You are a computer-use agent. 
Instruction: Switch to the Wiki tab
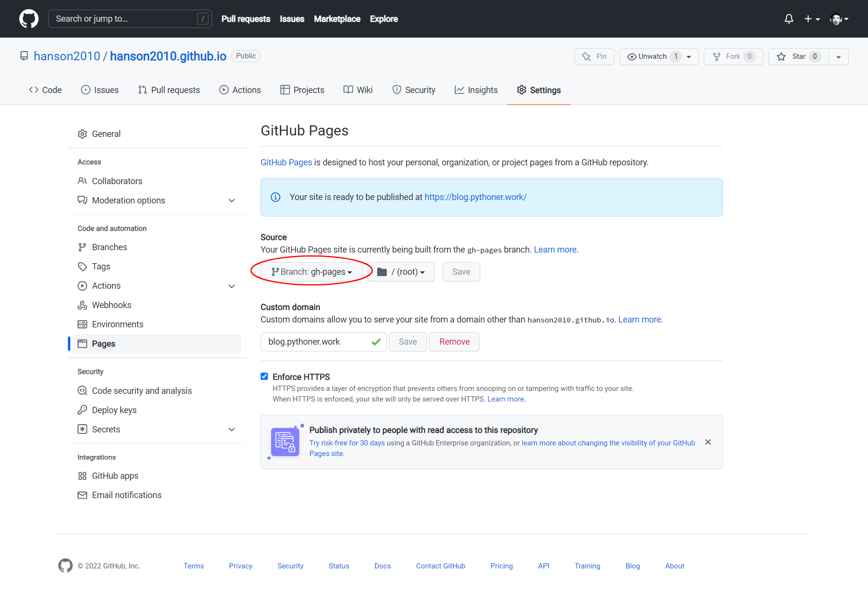[x=358, y=90]
